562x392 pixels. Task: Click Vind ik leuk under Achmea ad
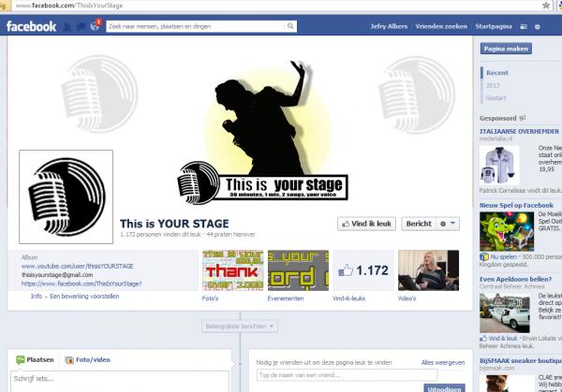point(503,339)
